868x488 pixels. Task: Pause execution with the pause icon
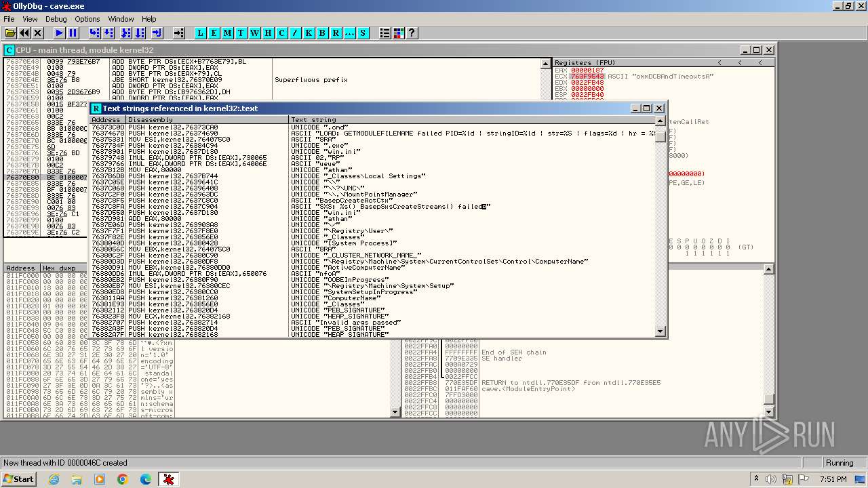pyautogui.click(x=73, y=33)
